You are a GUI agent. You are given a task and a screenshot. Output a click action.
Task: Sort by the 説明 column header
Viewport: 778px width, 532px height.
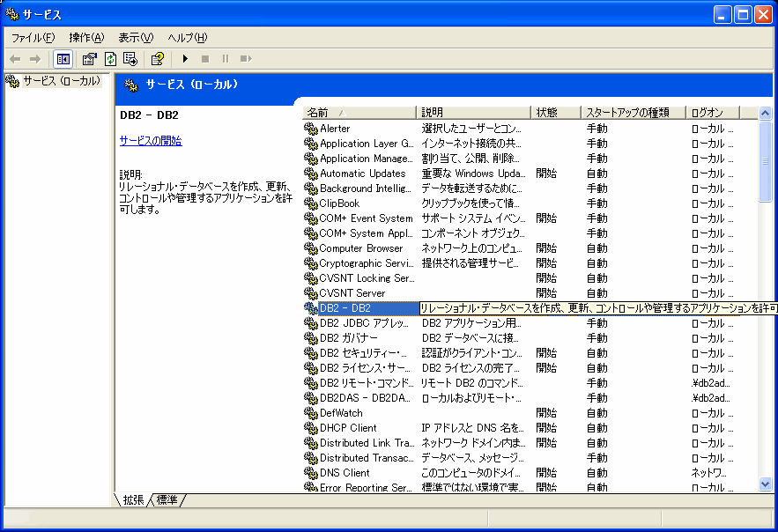click(473, 113)
